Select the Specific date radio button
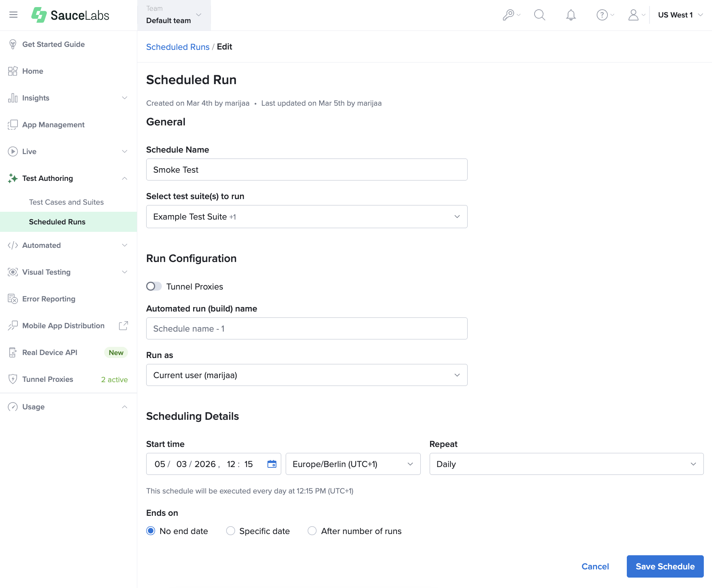Viewport: 712px width, 588px height. 231,531
